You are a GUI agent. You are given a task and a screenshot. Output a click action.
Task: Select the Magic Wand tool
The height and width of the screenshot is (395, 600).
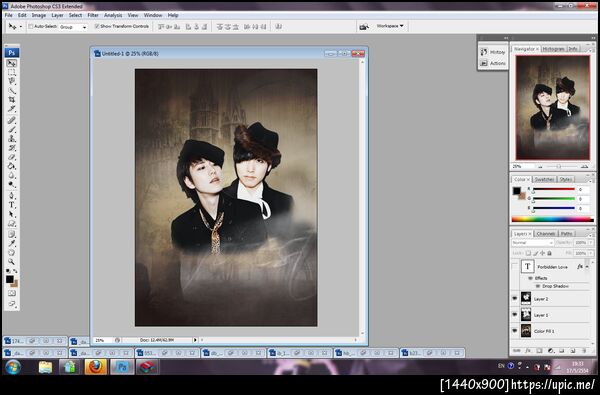coord(11,90)
